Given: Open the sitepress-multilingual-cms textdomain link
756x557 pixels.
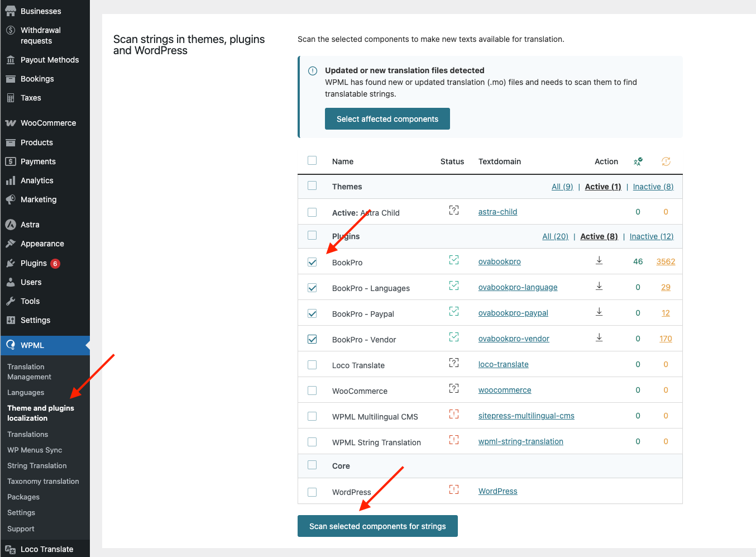Looking at the screenshot, I should coord(527,416).
